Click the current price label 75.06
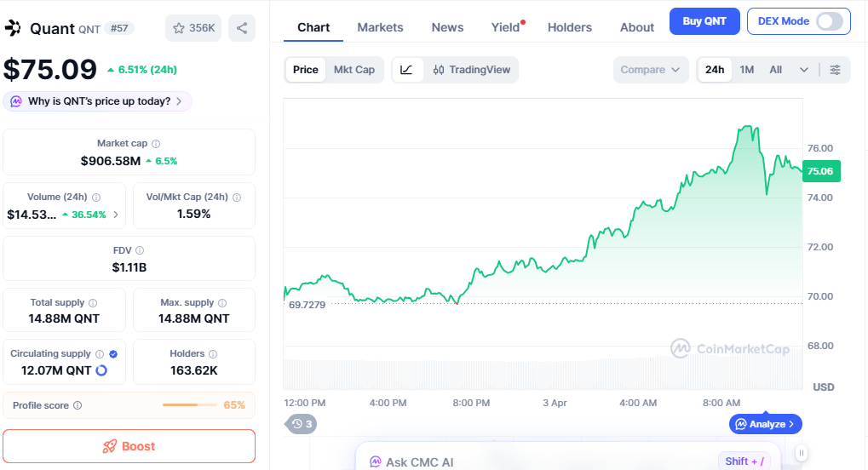 (x=820, y=171)
